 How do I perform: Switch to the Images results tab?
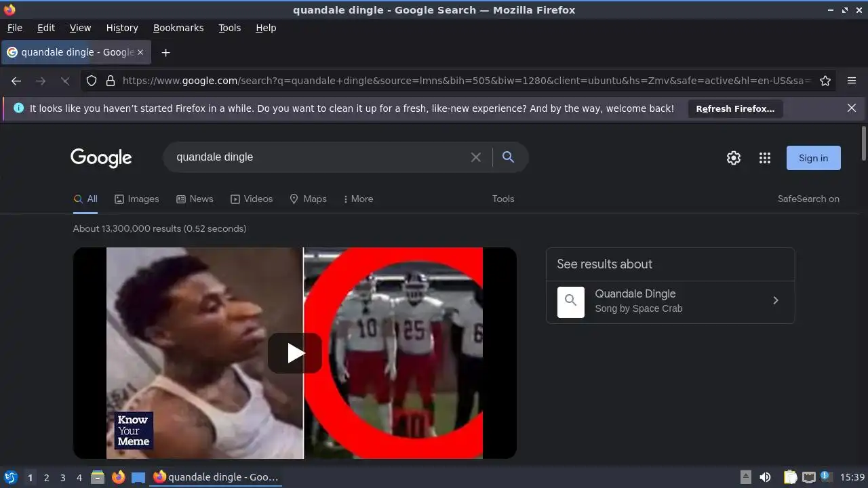(x=136, y=199)
